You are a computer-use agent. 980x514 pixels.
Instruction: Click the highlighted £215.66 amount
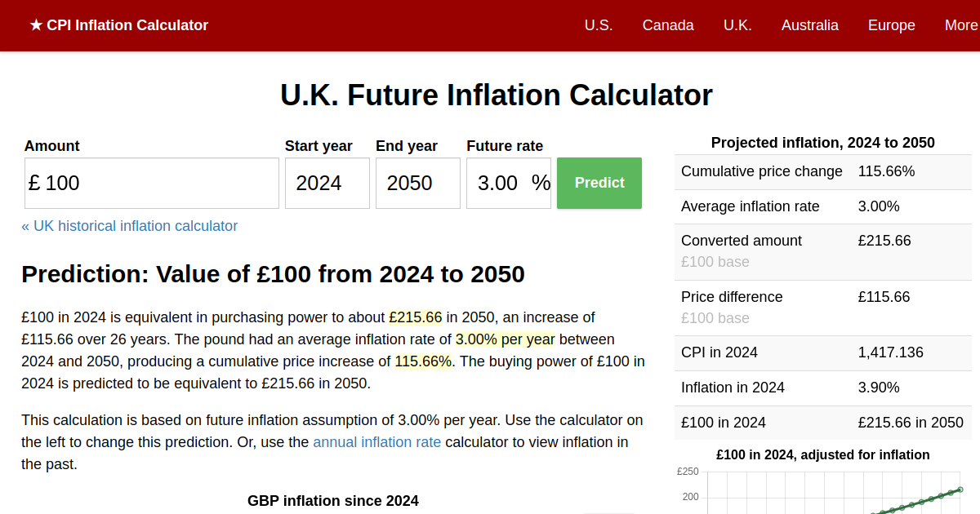415,317
